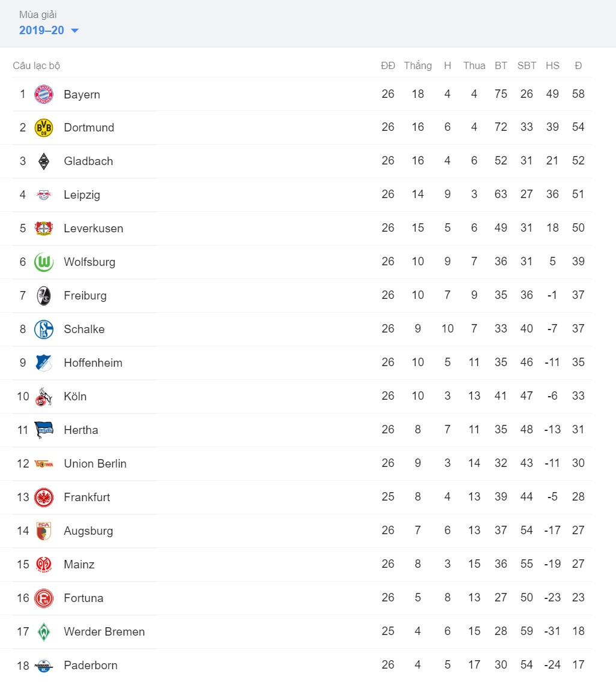616x692 pixels.
Task: Open the Freiburg team link
Action: tap(85, 296)
